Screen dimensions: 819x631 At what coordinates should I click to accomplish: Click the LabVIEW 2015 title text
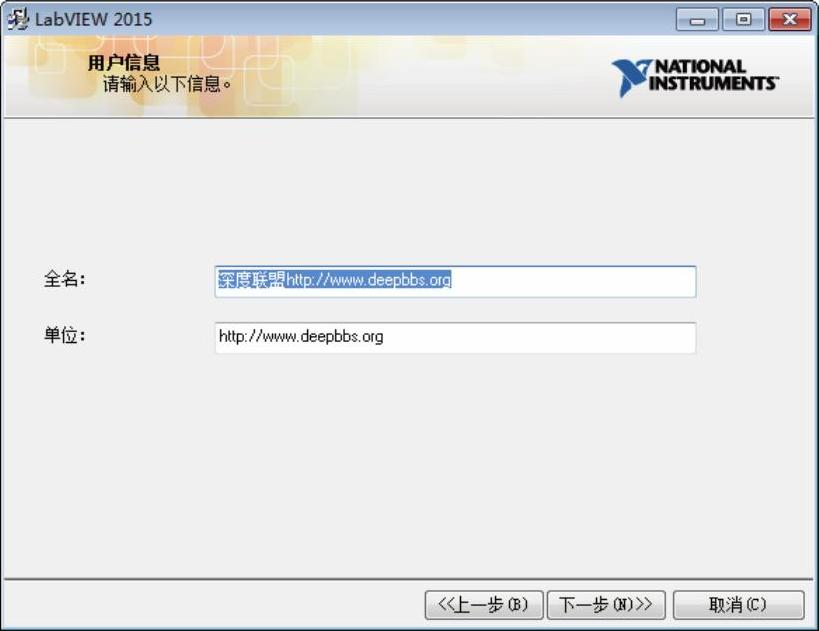(x=93, y=19)
